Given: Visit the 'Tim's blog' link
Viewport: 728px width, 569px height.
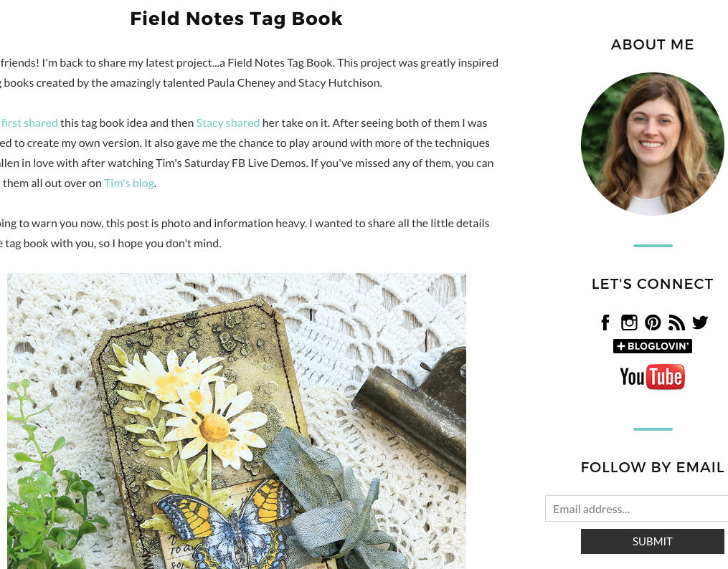Looking at the screenshot, I should pyautogui.click(x=129, y=183).
